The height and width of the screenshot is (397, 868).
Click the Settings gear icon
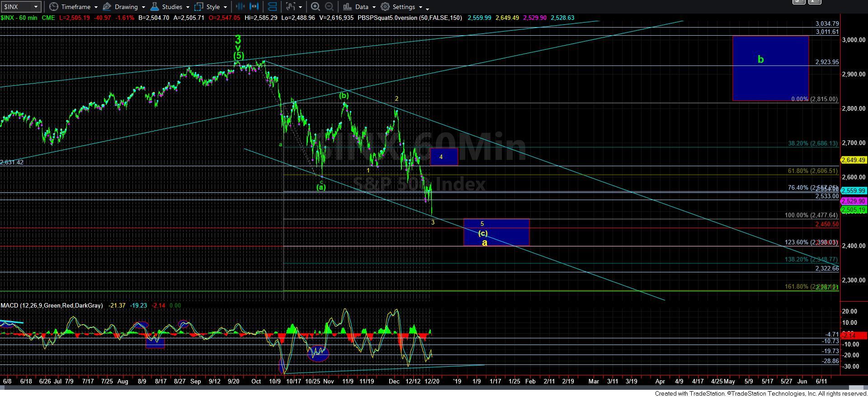[x=385, y=7]
